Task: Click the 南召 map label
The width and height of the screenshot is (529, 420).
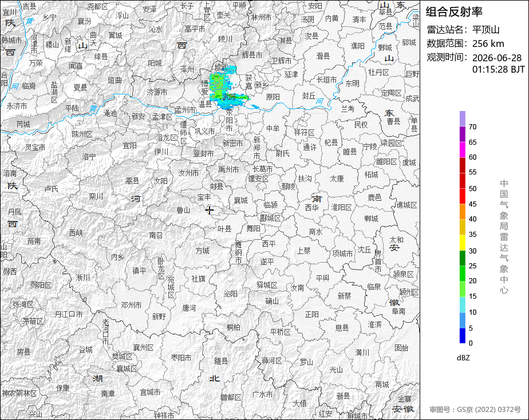Action: coord(156,235)
